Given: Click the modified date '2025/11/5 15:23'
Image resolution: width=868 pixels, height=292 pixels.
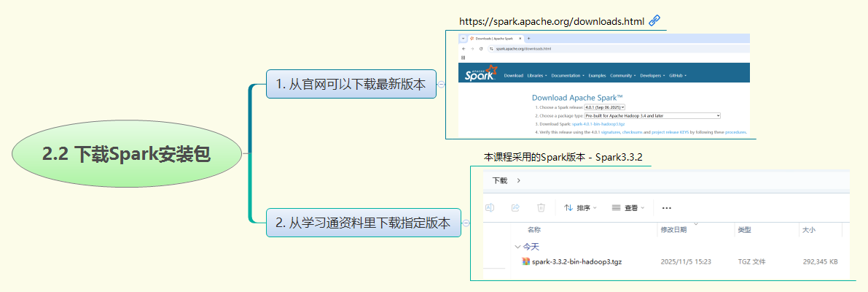Looking at the screenshot, I should pyautogui.click(x=686, y=261).
